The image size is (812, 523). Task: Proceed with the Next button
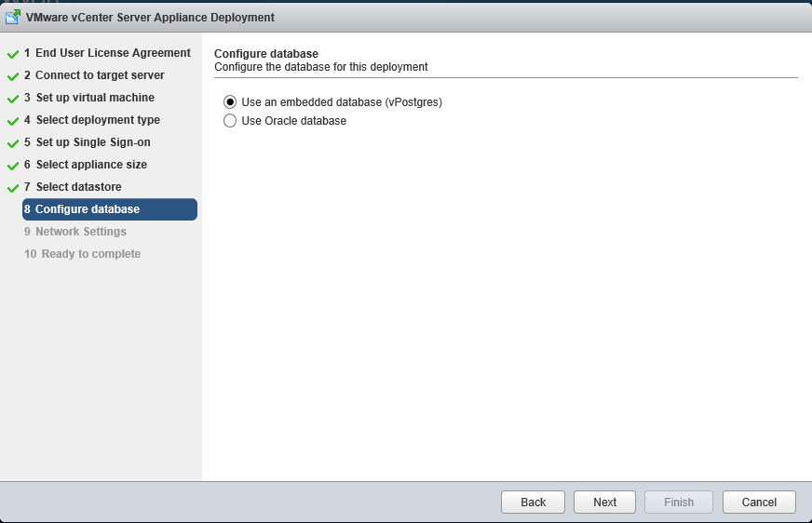[x=604, y=502]
